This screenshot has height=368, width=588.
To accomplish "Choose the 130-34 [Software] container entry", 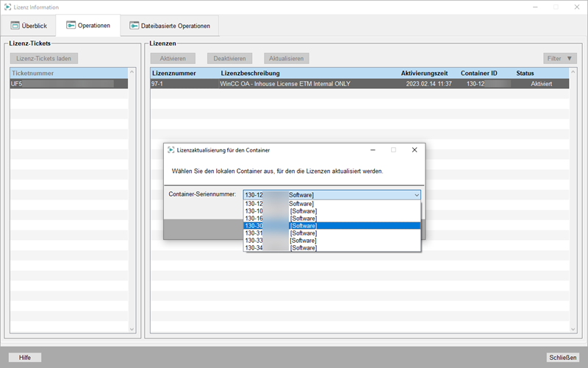I will (331, 248).
